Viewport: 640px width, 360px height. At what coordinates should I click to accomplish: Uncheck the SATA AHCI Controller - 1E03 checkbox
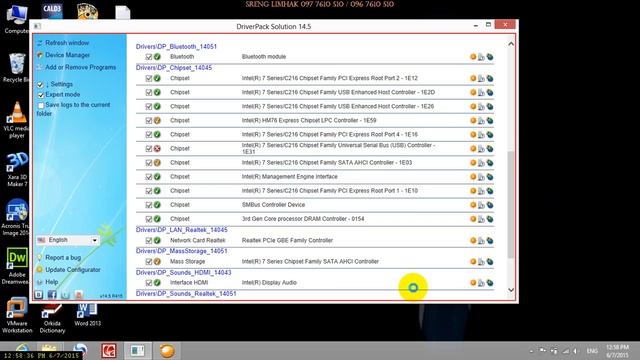(x=149, y=163)
